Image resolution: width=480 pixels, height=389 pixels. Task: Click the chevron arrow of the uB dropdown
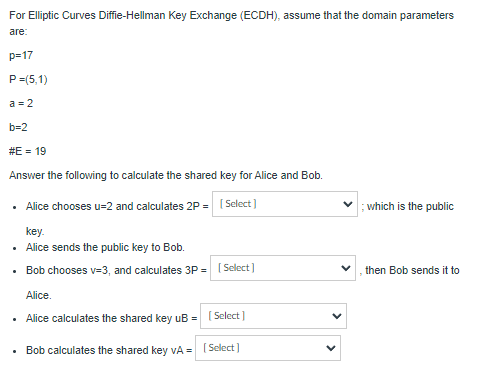click(x=337, y=316)
